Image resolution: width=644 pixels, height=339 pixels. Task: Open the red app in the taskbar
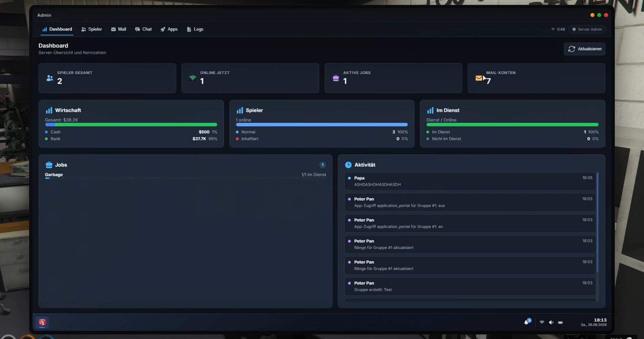coord(42,322)
